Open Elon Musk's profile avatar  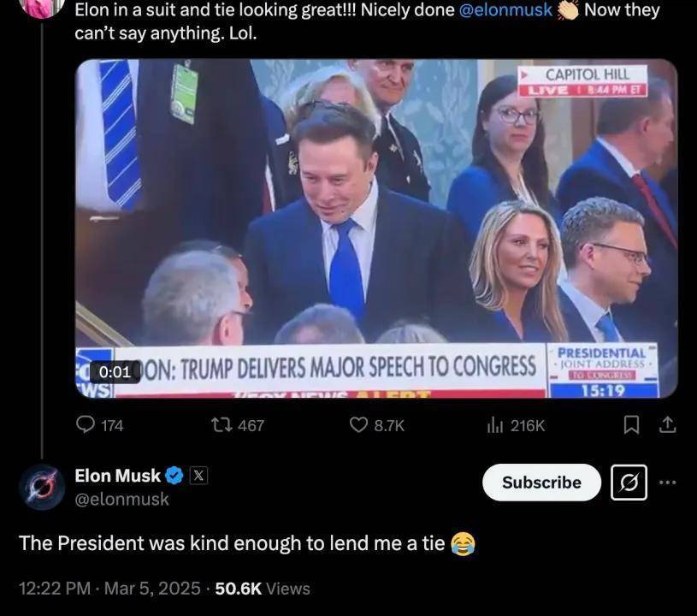coord(42,487)
